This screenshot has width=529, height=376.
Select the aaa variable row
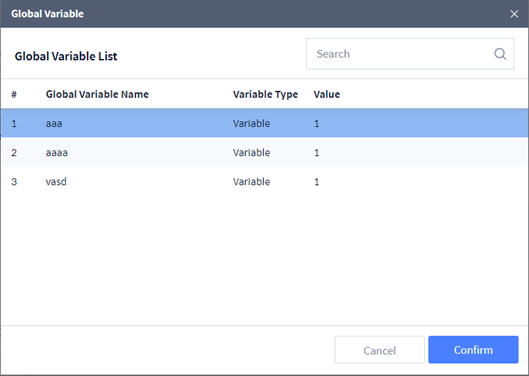(264, 123)
